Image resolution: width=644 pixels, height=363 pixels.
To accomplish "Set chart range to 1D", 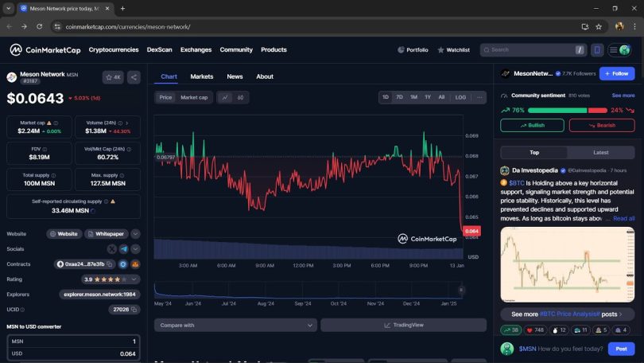I will pos(386,97).
